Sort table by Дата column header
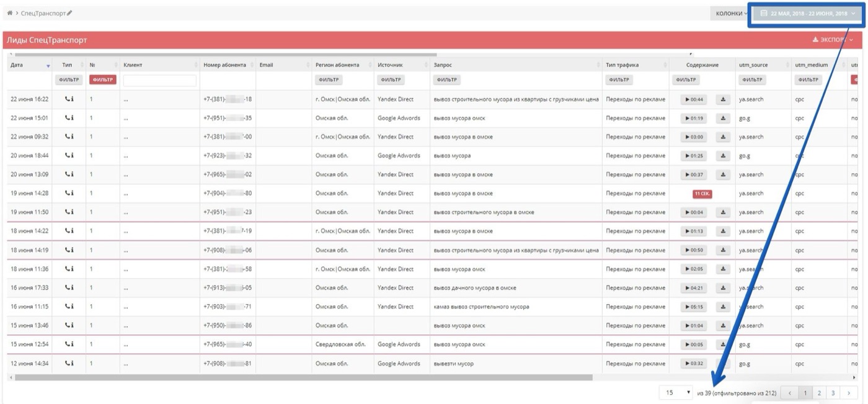This screenshot has height=404, width=868. pos(29,65)
